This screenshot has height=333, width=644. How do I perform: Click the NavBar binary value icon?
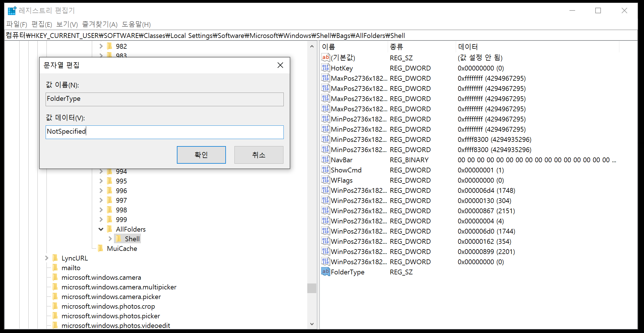pyautogui.click(x=325, y=160)
